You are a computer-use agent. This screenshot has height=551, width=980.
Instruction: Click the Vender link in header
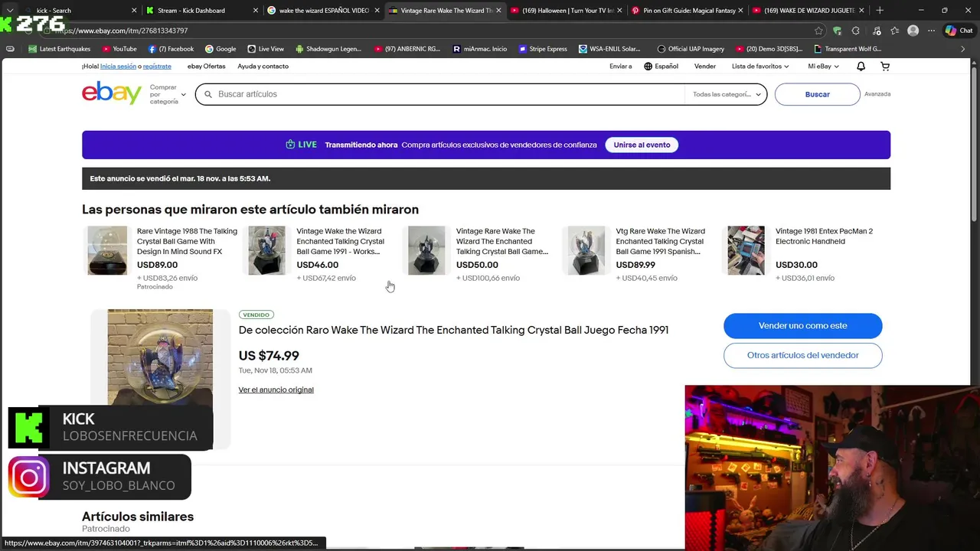click(x=705, y=67)
